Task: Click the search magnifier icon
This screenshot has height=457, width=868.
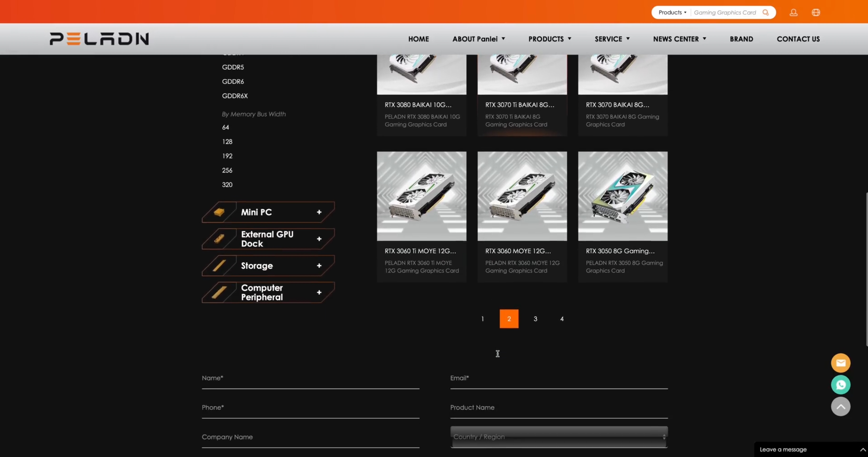Action: 765,13
